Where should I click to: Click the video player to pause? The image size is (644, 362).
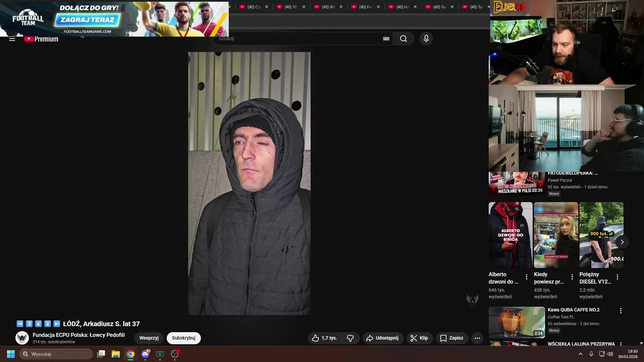tap(249, 184)
